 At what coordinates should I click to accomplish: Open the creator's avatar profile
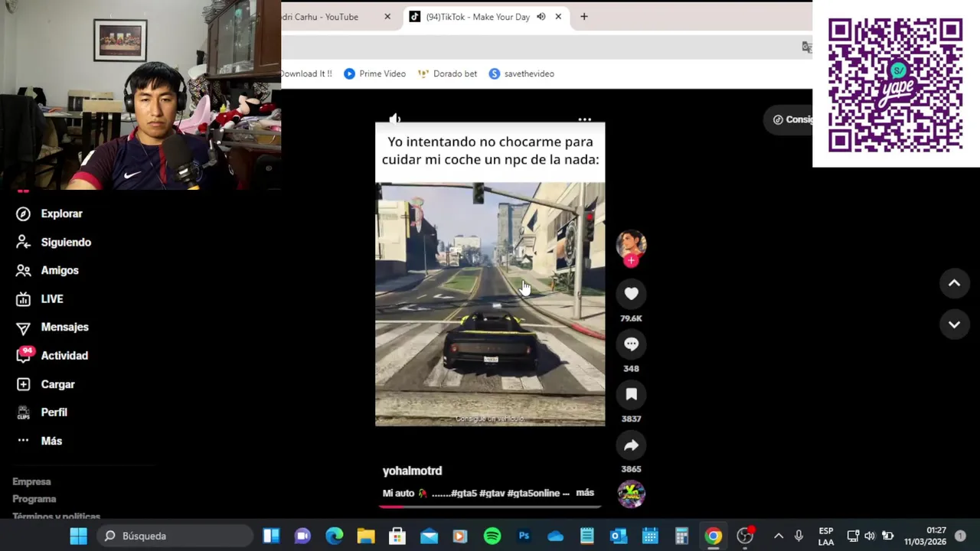tap(631, 244)
